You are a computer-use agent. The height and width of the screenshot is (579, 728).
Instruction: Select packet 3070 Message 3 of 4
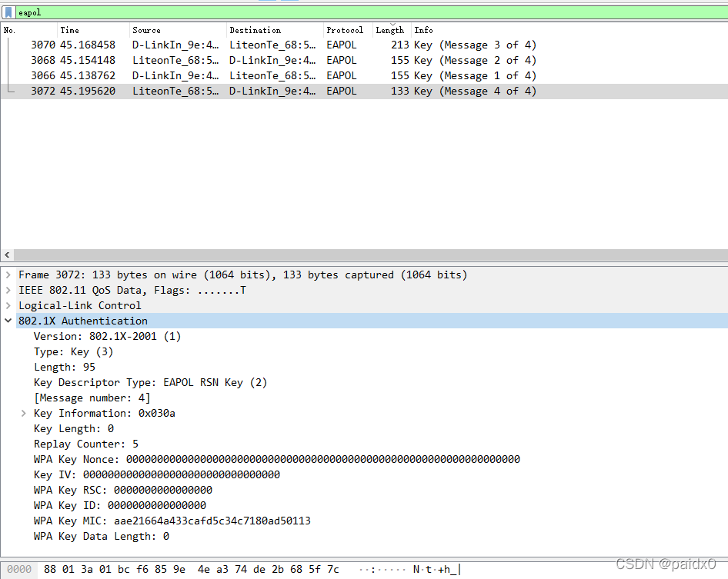364,45
